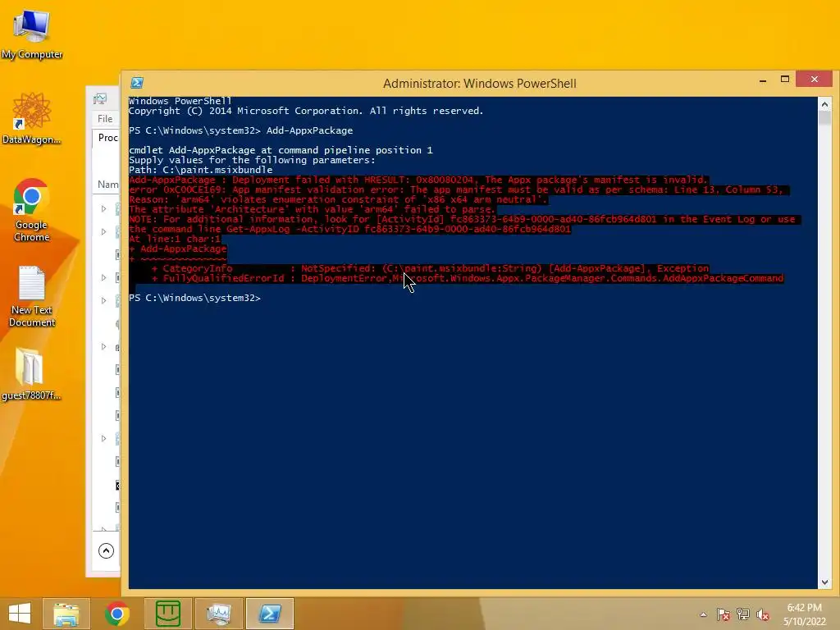Viewport: 840px width, 630px height.
Task: Open Windows Start button
Action: tap(20, 614)
